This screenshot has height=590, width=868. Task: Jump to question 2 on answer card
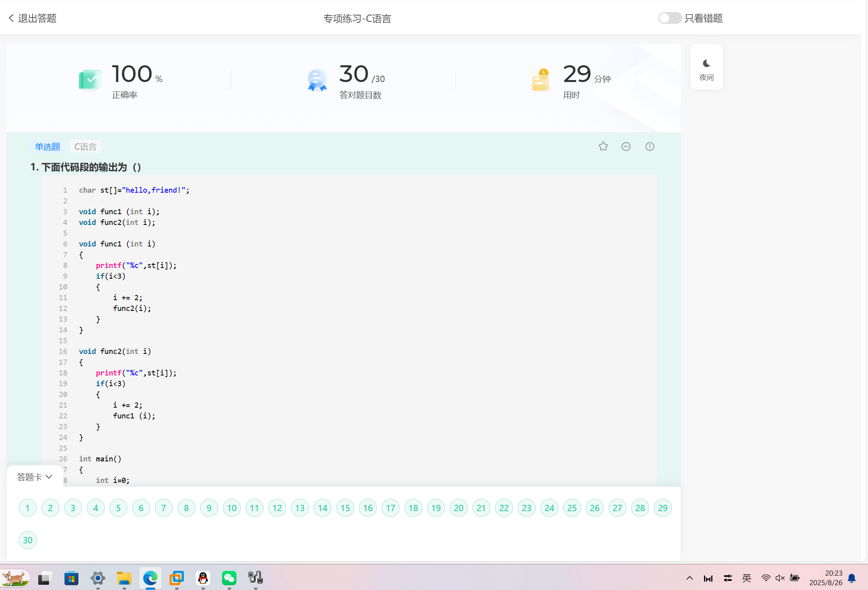(x=50, y=508)
